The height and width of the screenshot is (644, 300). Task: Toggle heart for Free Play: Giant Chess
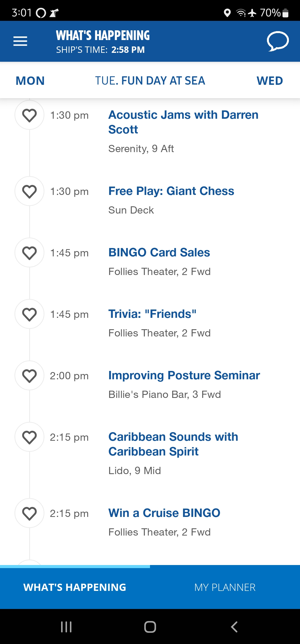pyautogui.click(x=29, y=191)
